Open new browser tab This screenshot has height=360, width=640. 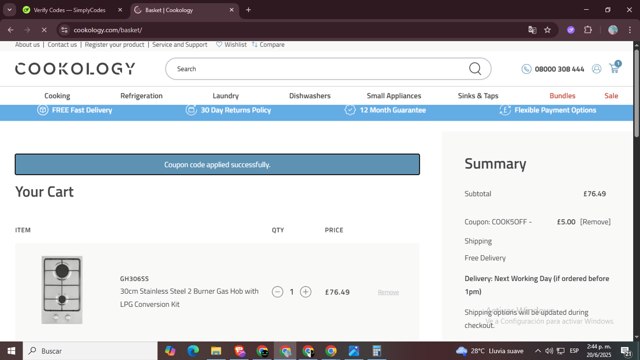tap(248, 10)
